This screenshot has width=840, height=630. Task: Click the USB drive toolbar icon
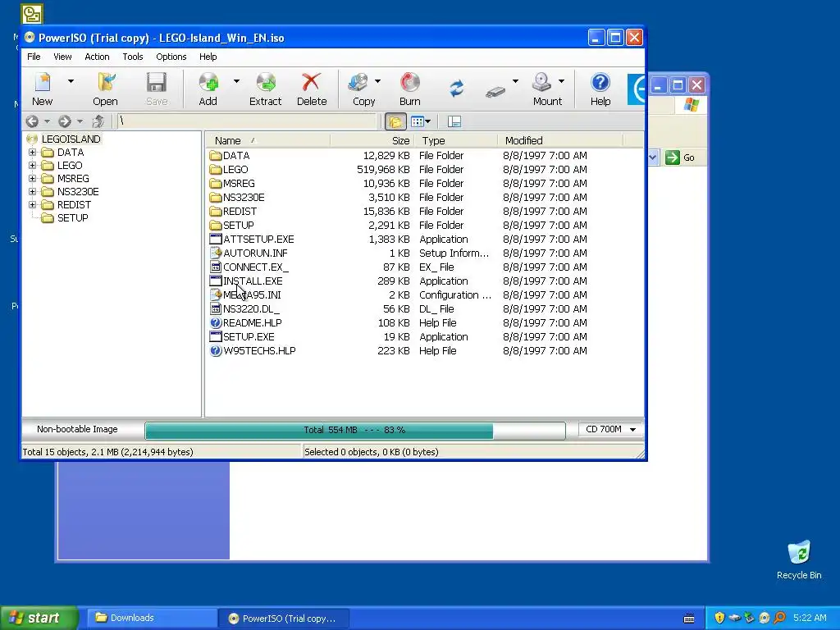[x=495, y=92]
